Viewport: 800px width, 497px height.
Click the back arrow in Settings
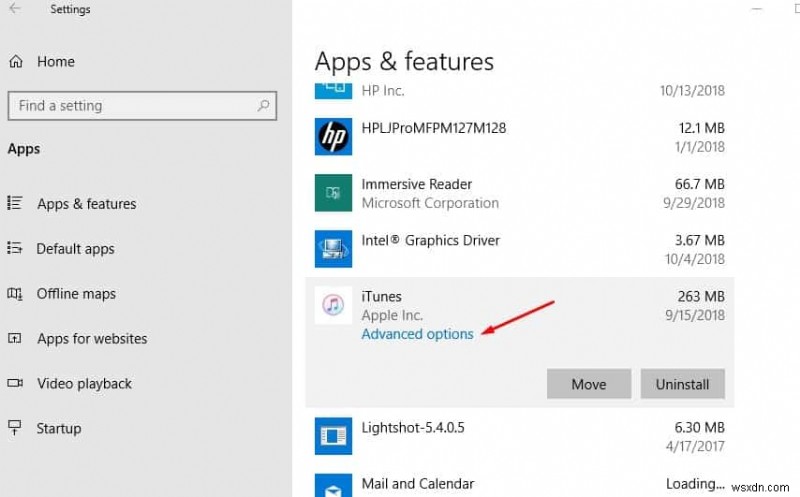pyautogui.click(x=15, y=8)
